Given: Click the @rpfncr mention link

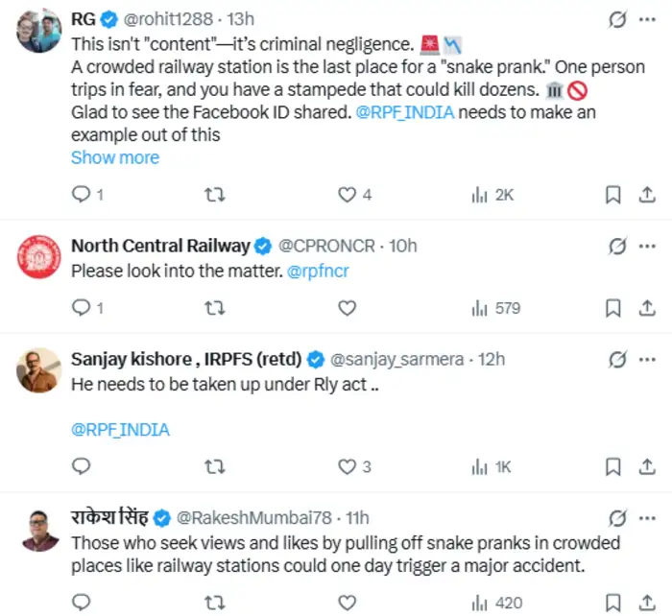Looking at the screenshot, I should [318, 272].
